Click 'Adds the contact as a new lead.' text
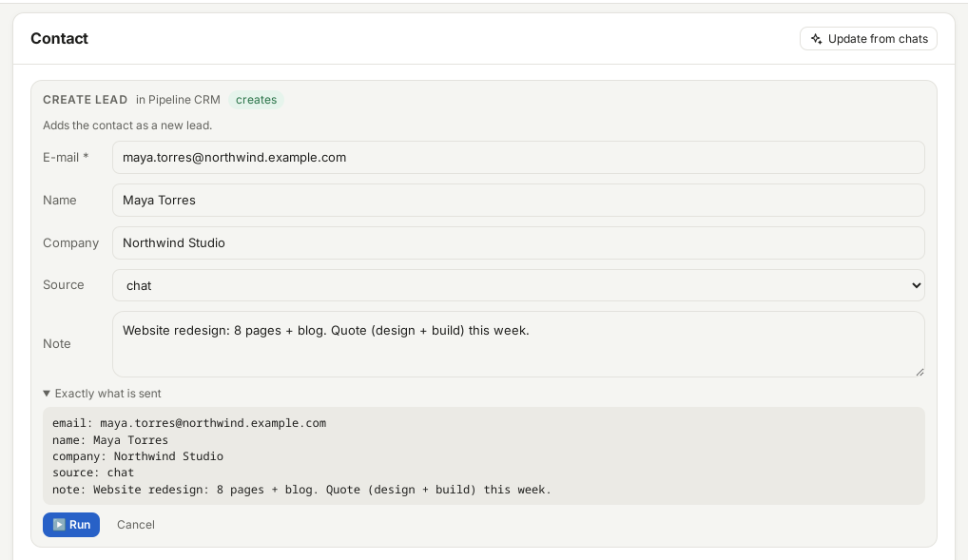The width and height of the screenshot is (968, 560). (127, 126)
